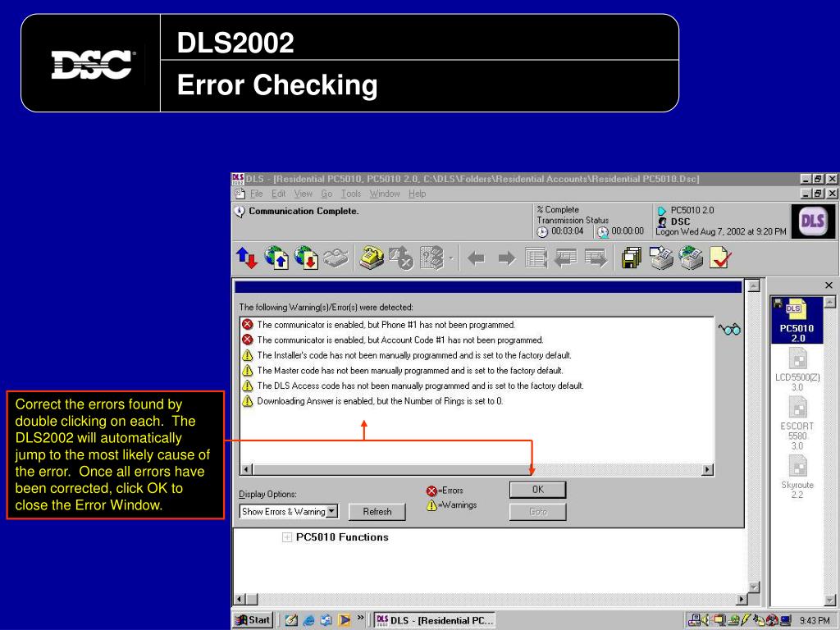
Task: Open the Tools menu
Action: pyautogui.click(x=350, y=194)
